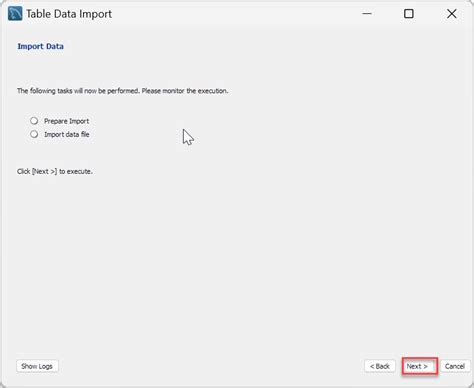The width and height of the screenshot is (474, 388).
Task: Click the MySQL Workbench dolphin title icon
Action: [15, 14]
